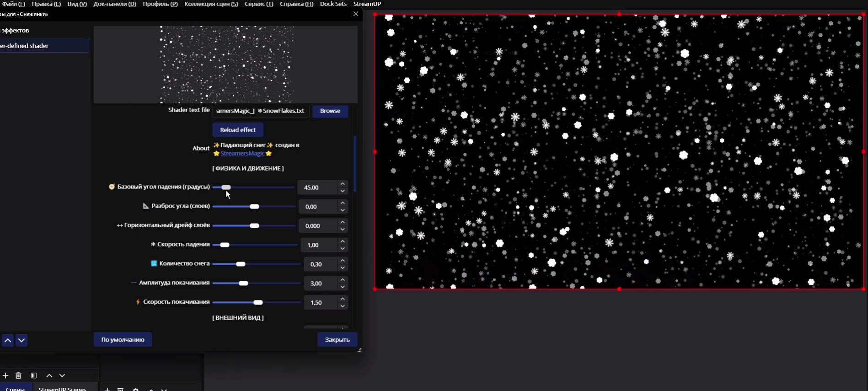Move scene down in scenes toolbar
Screen dimensions: 868x391
pos(62,375)
